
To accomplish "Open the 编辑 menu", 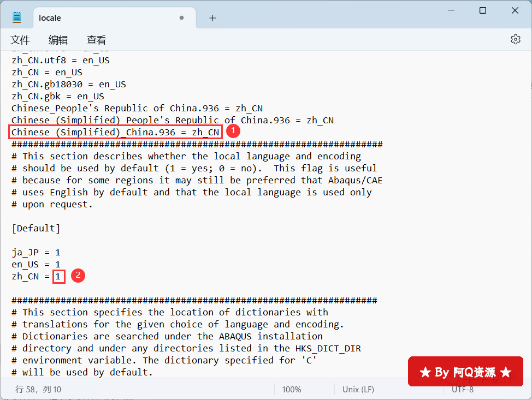I will (x=58, y=40).
